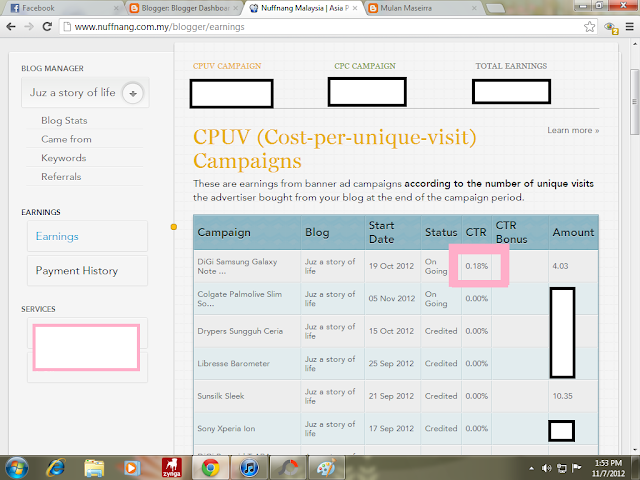The width and height of the screenshot is (640, 480).
Task: Select Earnings in the sidebar
Action: pos(87,236)
